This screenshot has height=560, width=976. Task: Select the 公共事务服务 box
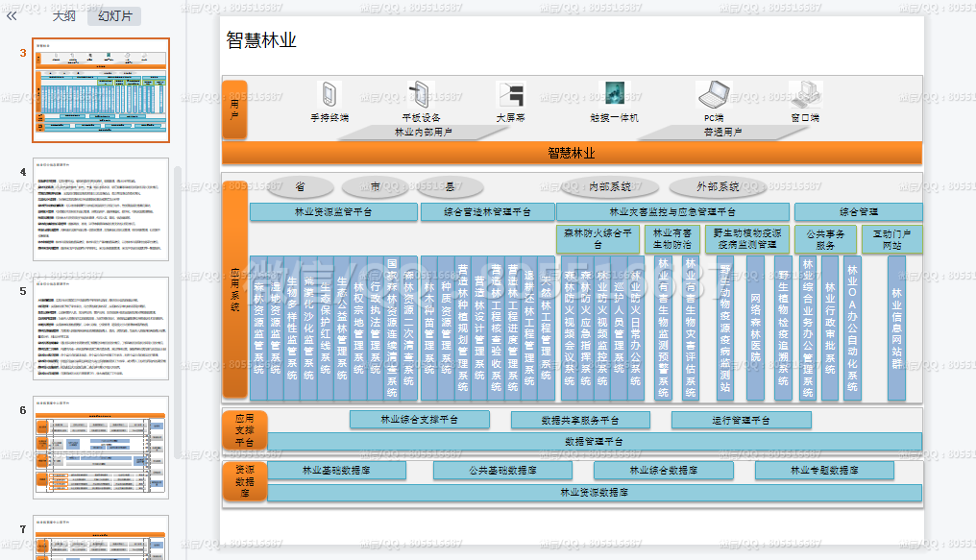tap(825, 239)
